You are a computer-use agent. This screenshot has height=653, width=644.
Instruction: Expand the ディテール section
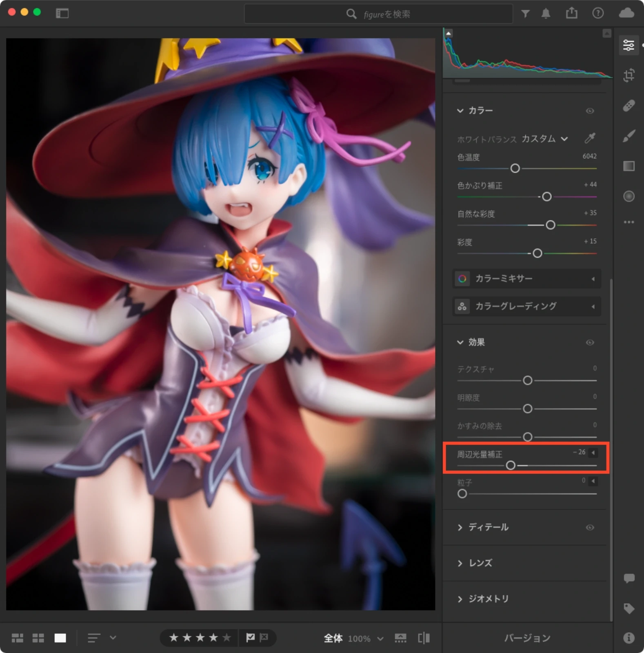[x=460, y=527]
